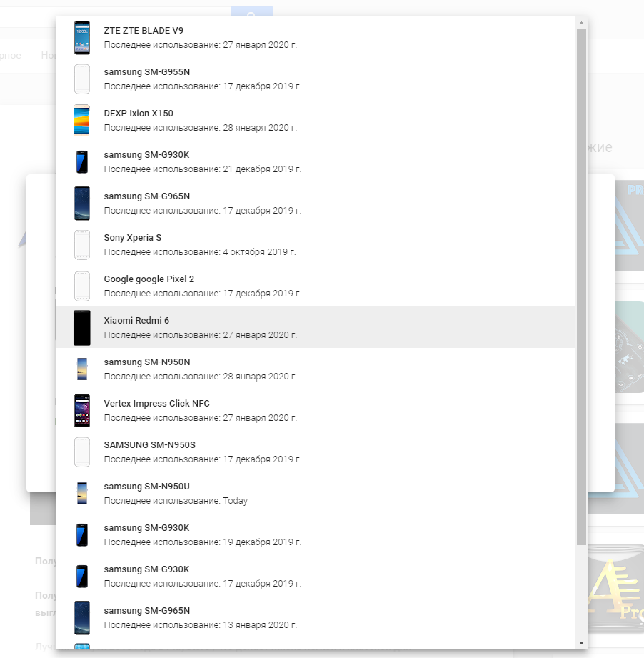The image size is (644, 658).
Task: Click phone icon of SM-G930K used 21 декабря
Action: [82, 162]
